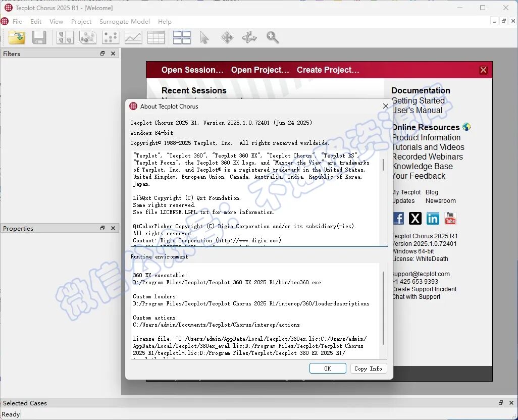Screen dimensions: 518x420
Task: Click the 'Windows 64-bit' text in About dialog
Action: click(x=151, y=133)
